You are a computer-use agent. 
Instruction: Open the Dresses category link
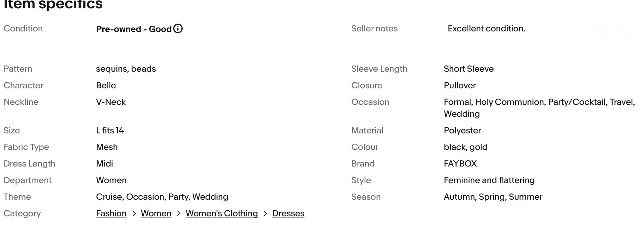(x=288, y=213)
